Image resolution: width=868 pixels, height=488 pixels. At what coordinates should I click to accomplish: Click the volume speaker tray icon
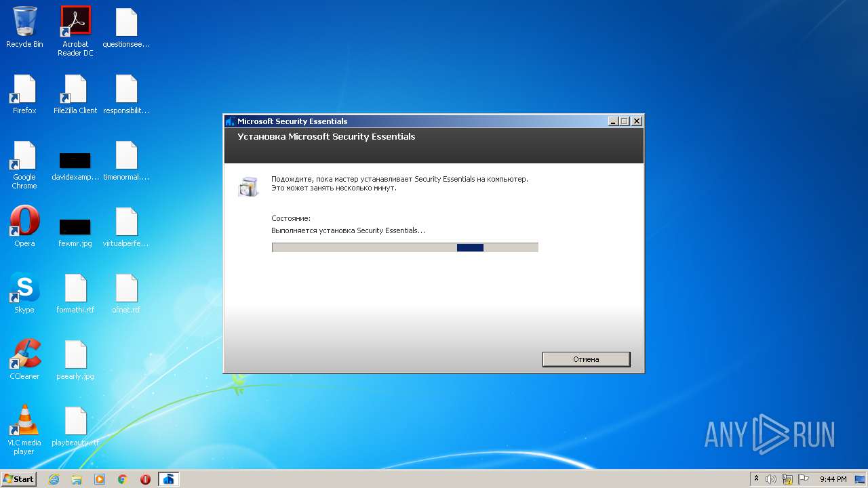click(771, 479)
